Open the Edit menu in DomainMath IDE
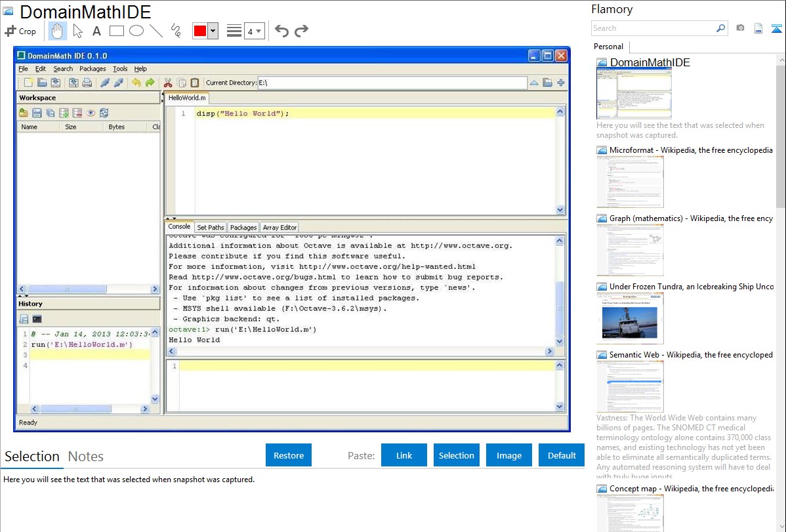 click(x=41, y=69)
